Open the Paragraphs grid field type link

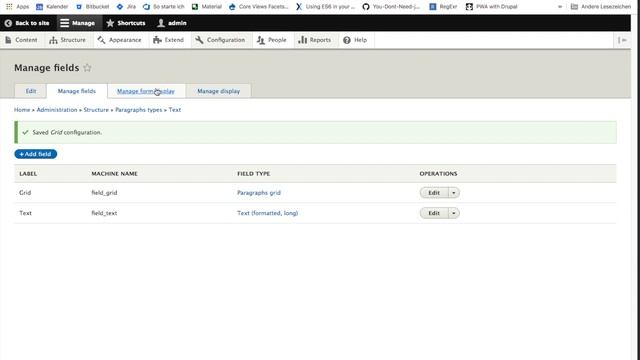tap(259, 193)
